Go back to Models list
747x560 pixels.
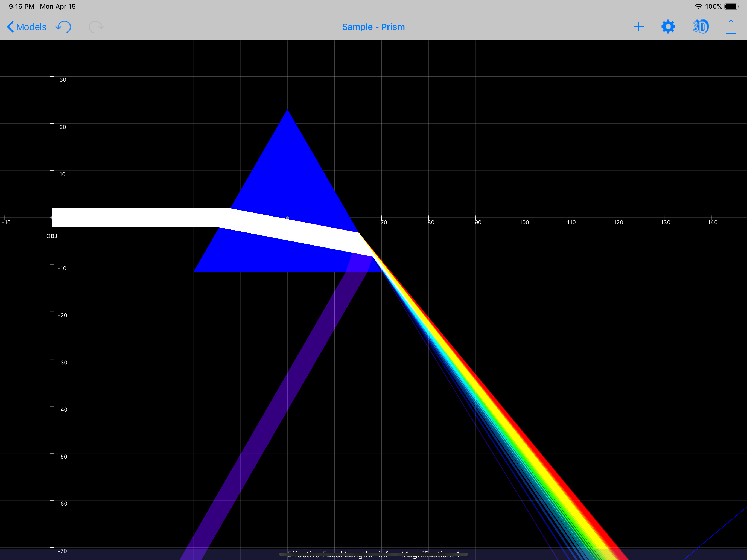tap(27, 27)
